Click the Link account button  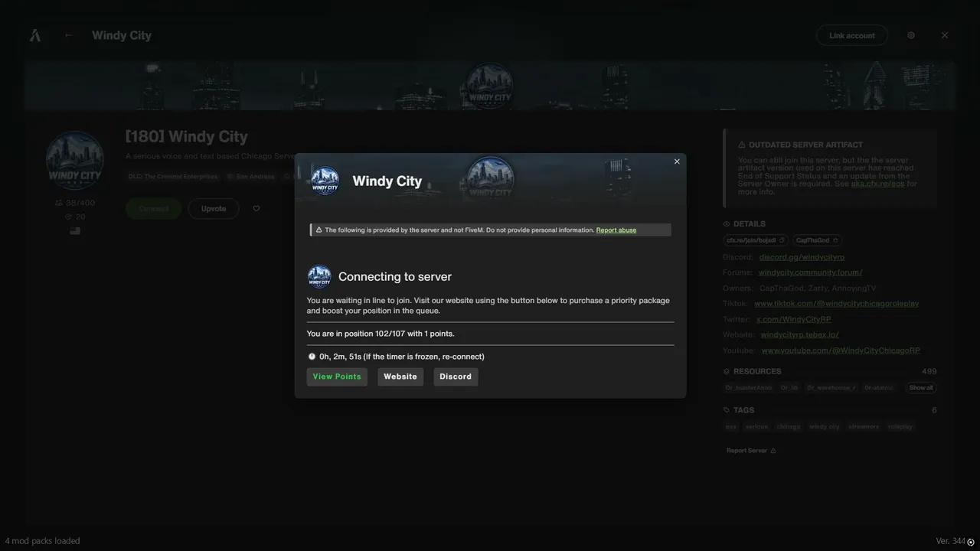point(852,35)
